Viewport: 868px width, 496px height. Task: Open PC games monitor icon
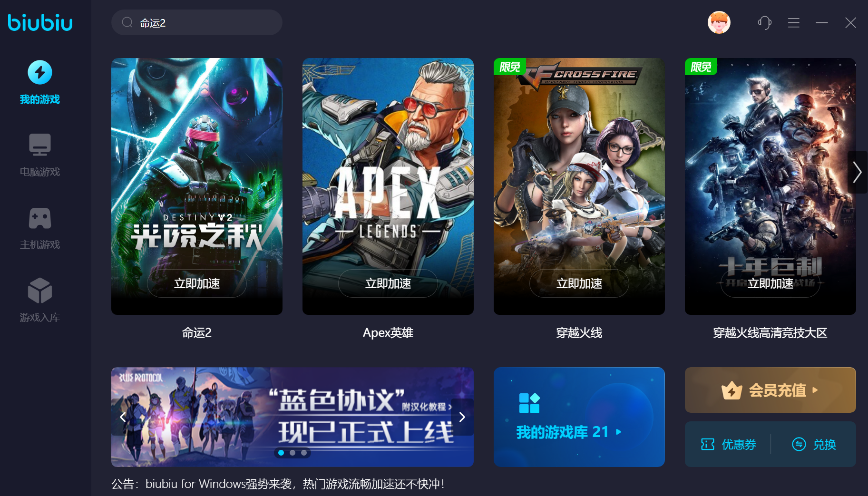tap(40, 145)
